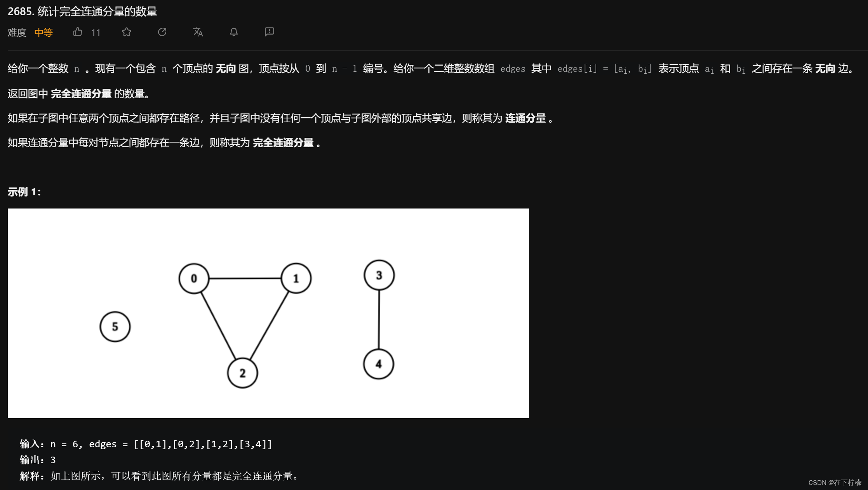Click graph node 0 in the example image
868x490 pixels.
coord(194,278)
